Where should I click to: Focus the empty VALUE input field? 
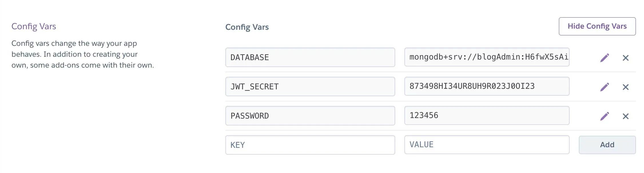pos(487,145)
